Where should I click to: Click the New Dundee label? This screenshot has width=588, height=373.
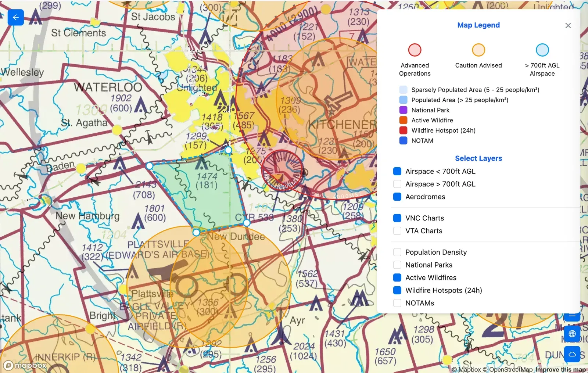tap(236, 236)
